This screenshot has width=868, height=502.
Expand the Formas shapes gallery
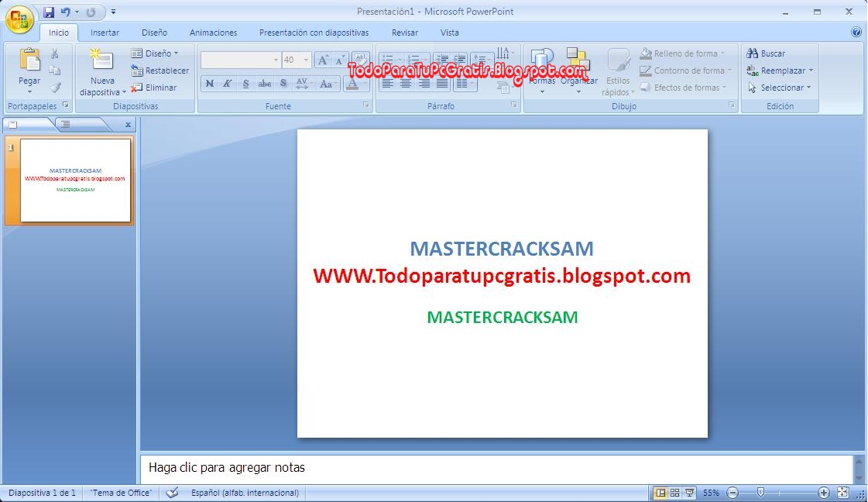tap(542, 72)
